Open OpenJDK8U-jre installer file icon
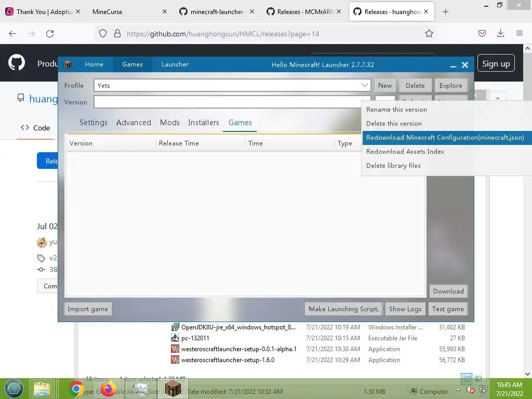The width and height of the screenshot is (532, 399). coord(175,327)
